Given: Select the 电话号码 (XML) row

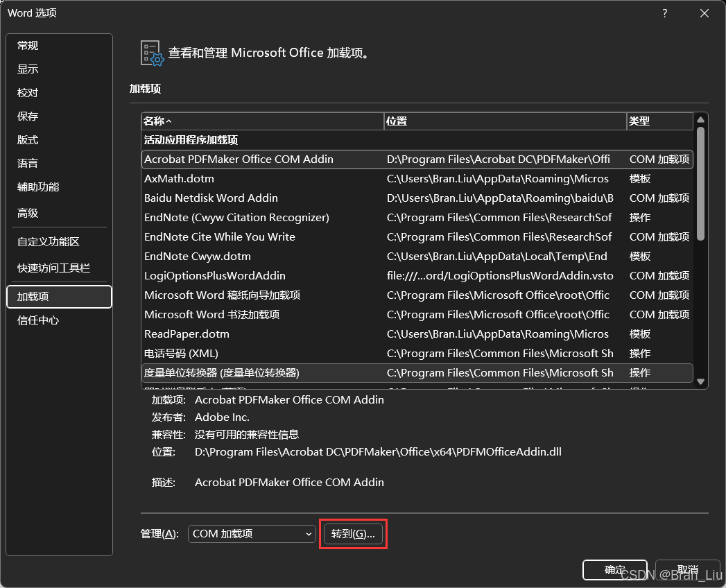Looking at the screenshot, I should 417,354.
